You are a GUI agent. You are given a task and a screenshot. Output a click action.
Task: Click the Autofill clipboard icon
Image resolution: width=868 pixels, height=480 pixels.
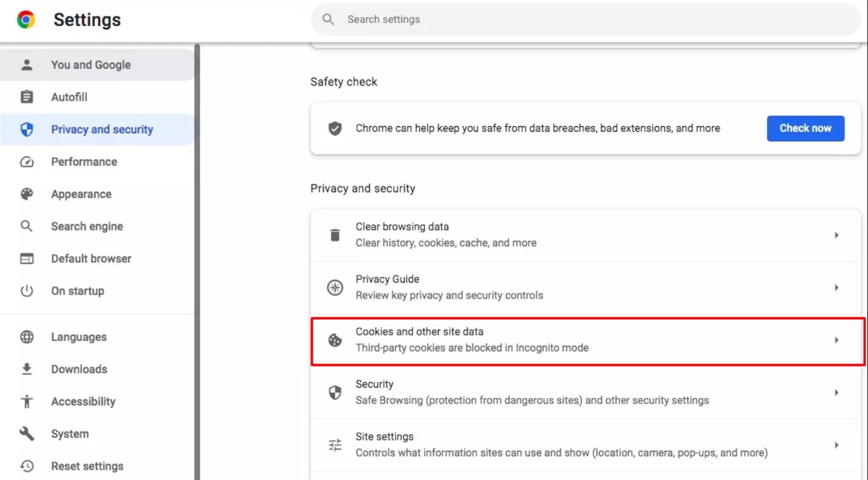click(x=27, y=97)
